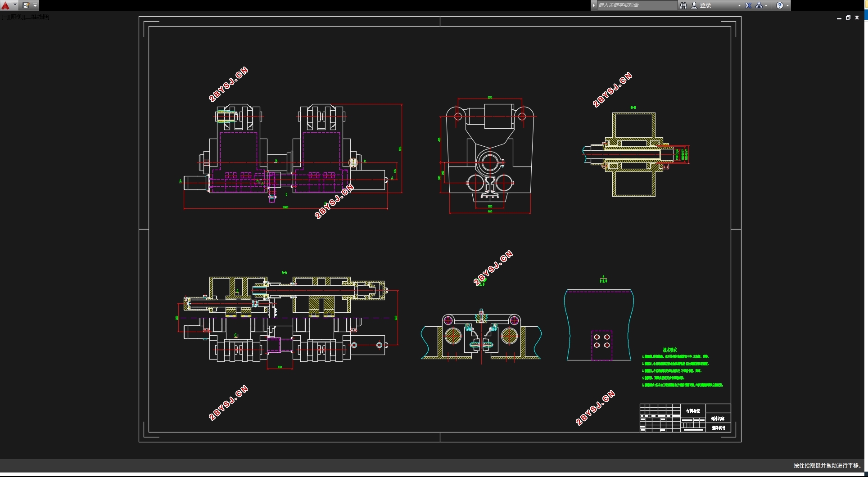Open Autodesk Exchange X icon
The height and width of the screenshot is (477, 868).
click(x=748, y=5)
